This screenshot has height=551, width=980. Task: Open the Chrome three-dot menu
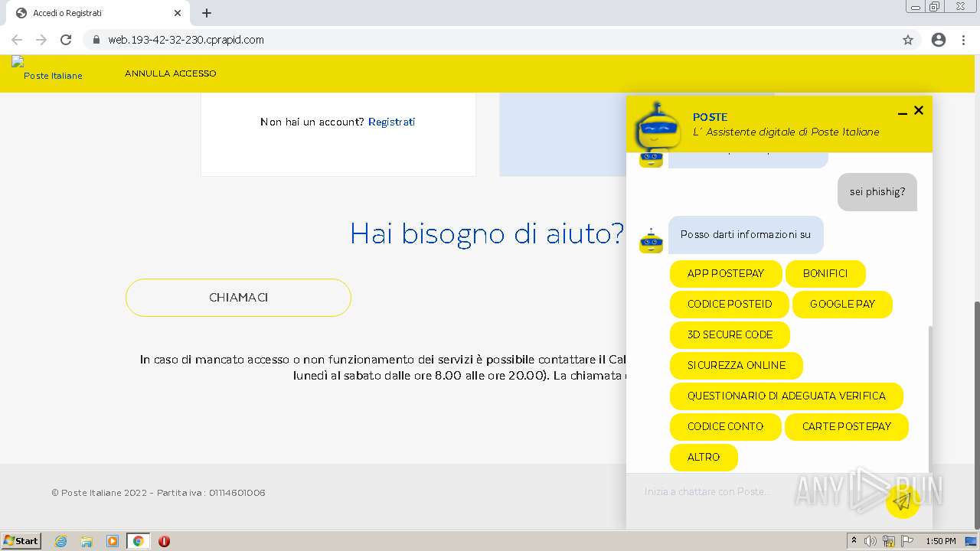[x=964, y=40]
